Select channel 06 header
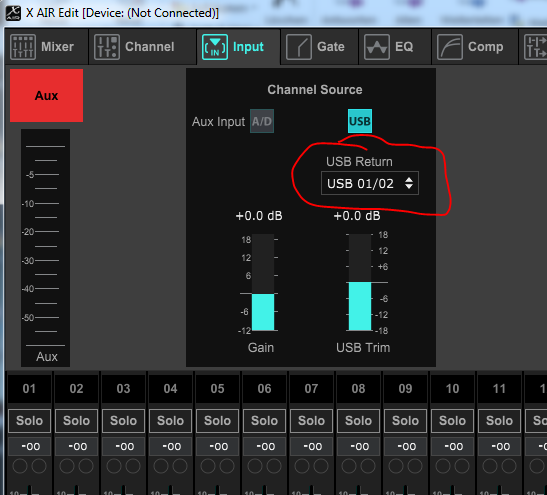Viewport: 547px width, 495px height. pyautogui.click(x=264, y=389)
